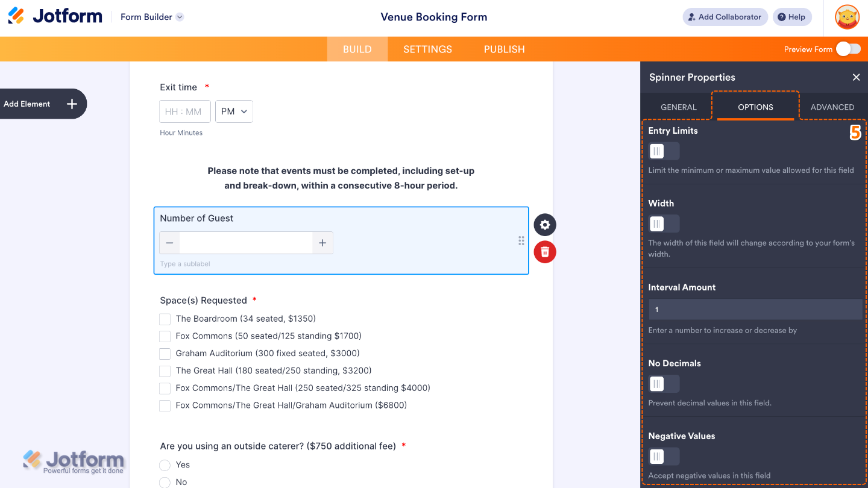Close the Spinner Properties panel
This screenshot has width=868, height=488.
coord(856,77)
